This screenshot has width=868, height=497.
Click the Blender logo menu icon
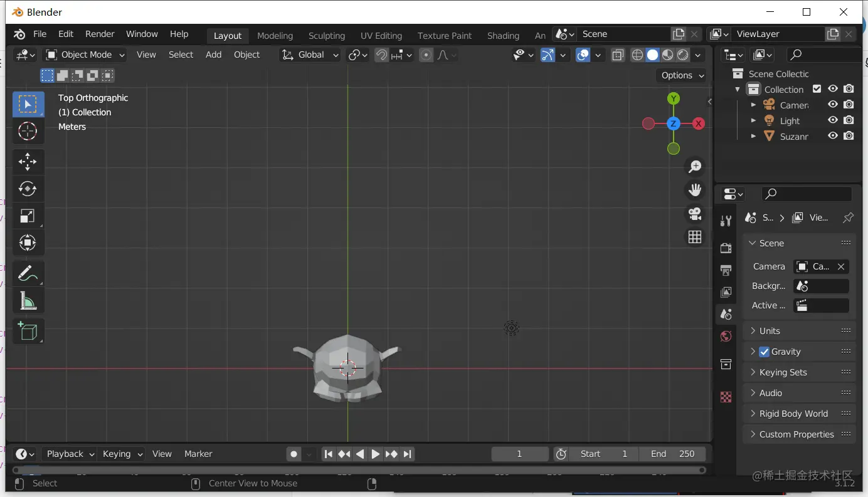pos(19,34)
